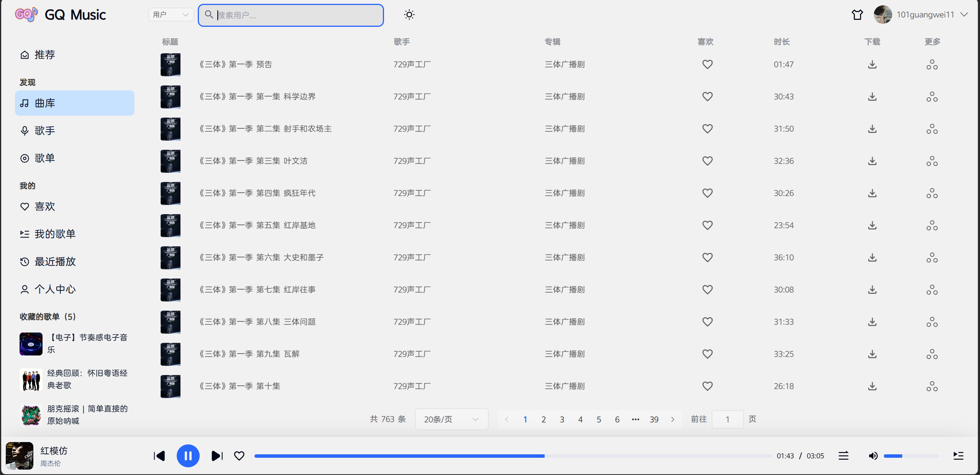This screenshot has height=475, width=980.
Task: Open 歌手 in the sidebar
Action: point(44,131)
